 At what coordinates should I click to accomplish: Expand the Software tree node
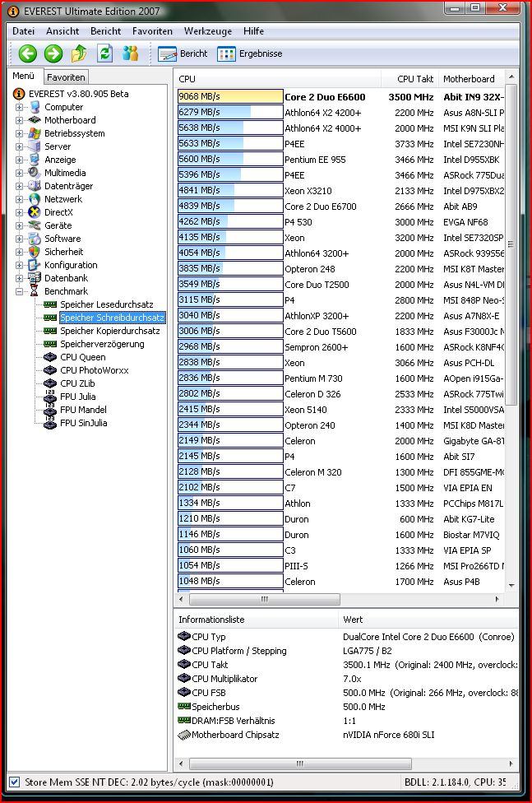click(x=19, y=239)
